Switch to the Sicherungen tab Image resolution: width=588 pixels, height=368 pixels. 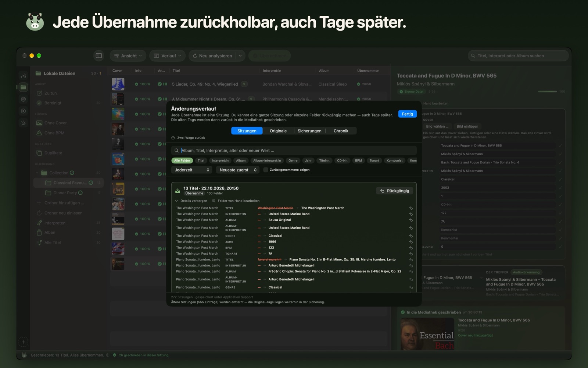click(309, 131)
